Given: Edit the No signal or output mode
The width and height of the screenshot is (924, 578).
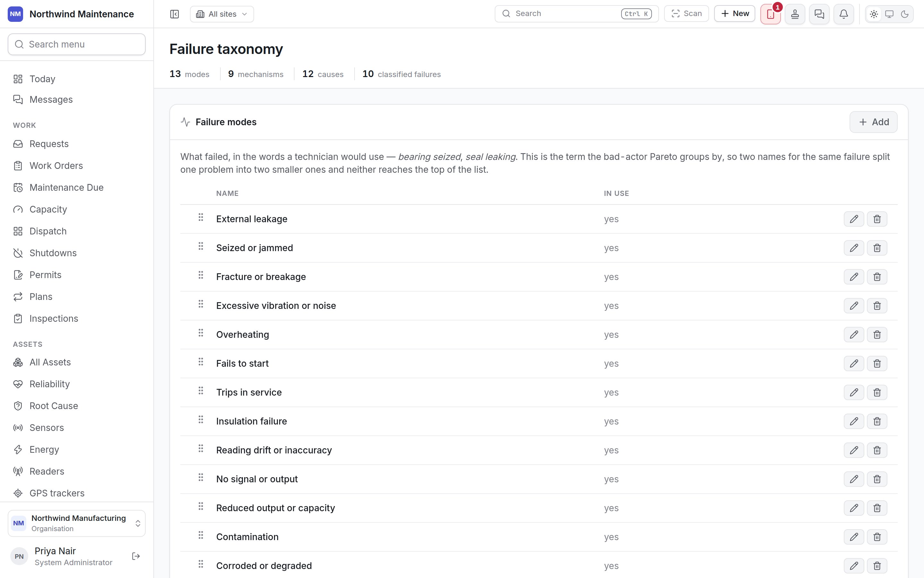Looking at the screenshot, I should click(x=854, y=479).
